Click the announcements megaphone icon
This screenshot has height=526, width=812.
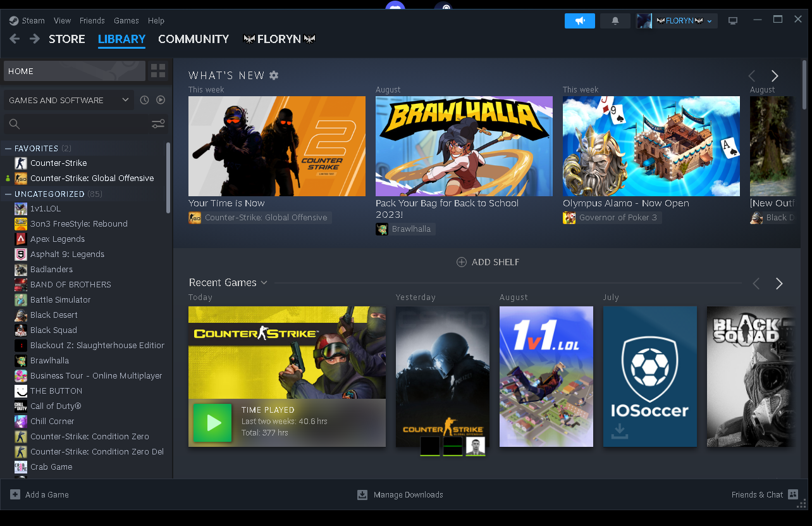[x=579, y=21]
